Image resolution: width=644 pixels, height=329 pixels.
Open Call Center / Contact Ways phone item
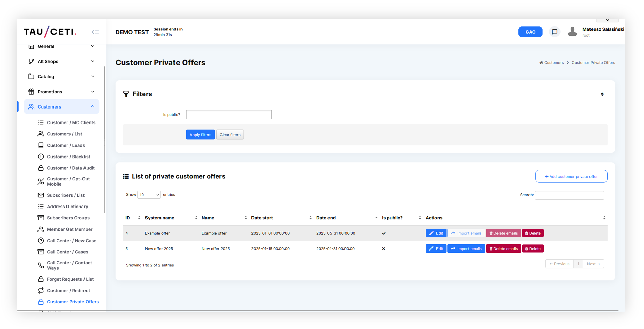69,266
